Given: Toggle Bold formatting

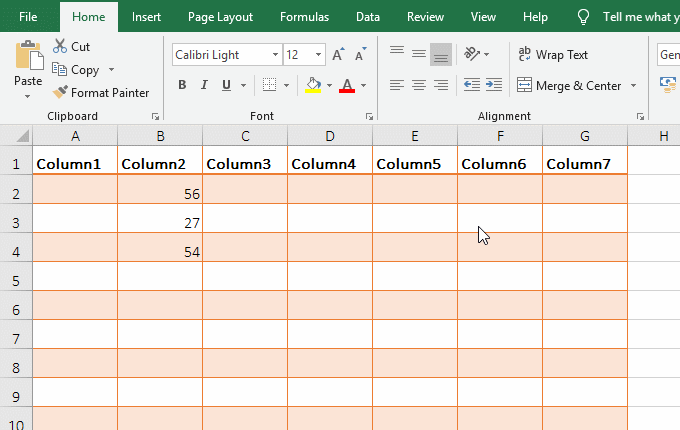Looking at the screenshot, I should pos(182,85).
